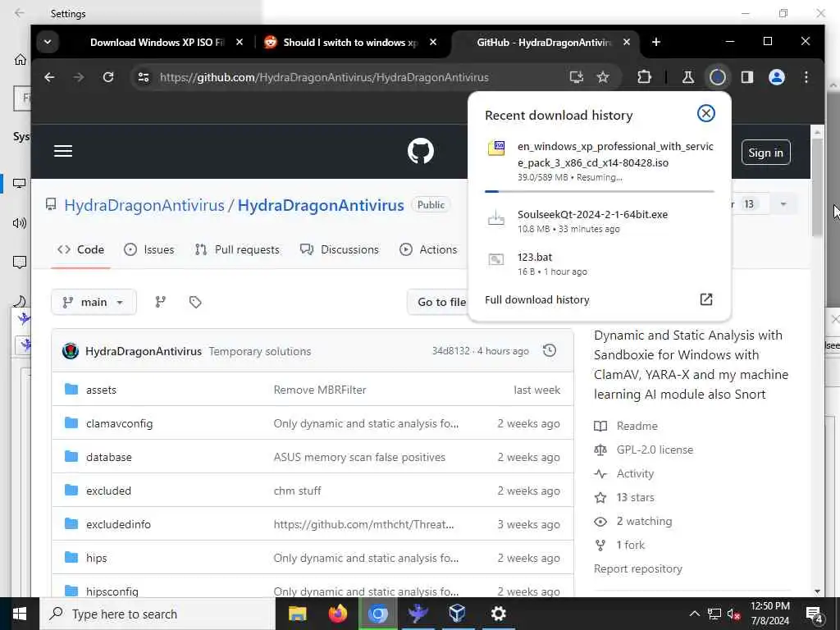Screen dimensions: 840x630
Task: Open the GPL-2.0 license link
Action: 655,450
